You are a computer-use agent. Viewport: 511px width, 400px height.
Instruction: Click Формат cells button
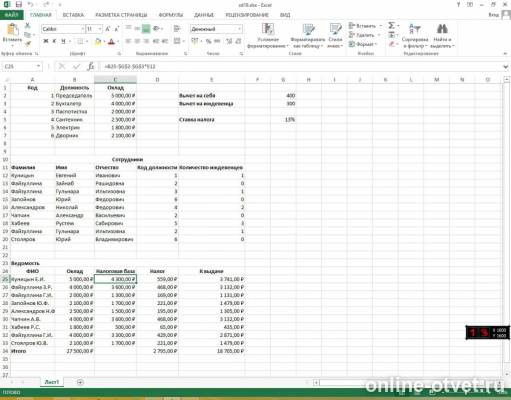[x=363, y=44]
